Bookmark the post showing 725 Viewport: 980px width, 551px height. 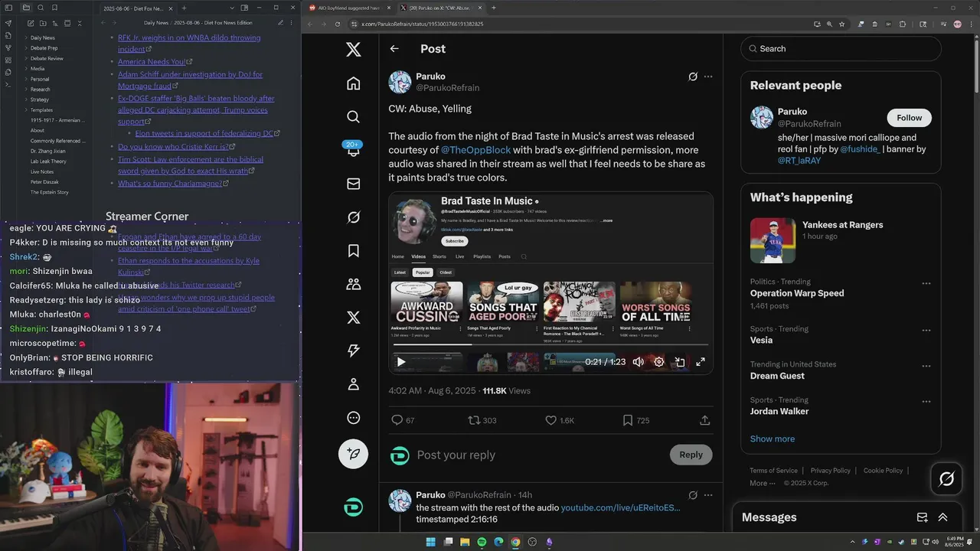point(636,420)
